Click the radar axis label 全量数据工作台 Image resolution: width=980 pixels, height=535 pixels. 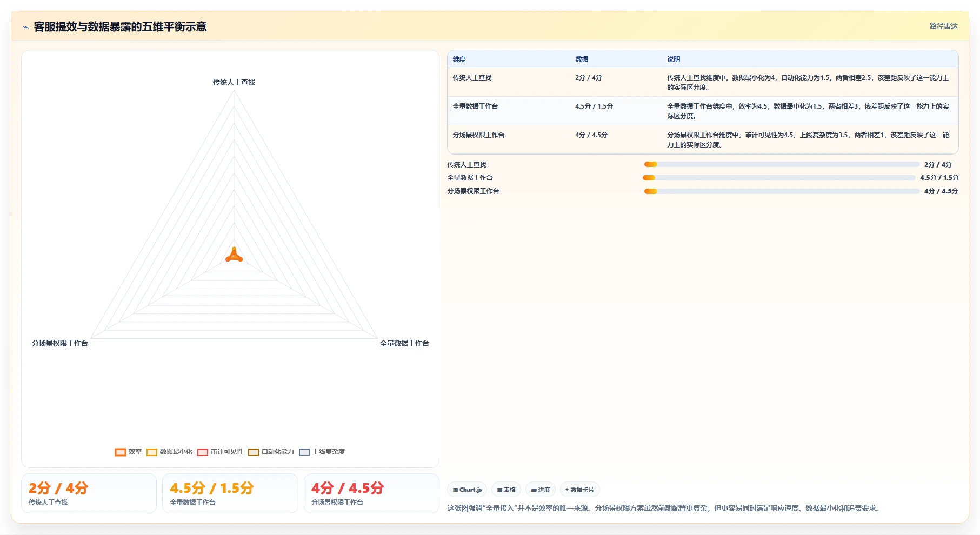(404, 343)
